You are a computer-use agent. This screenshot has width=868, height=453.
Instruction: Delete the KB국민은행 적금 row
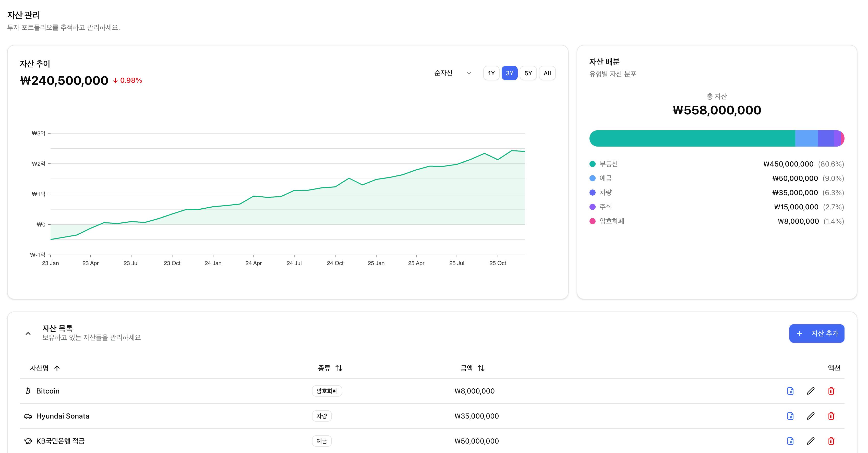pos(831,441)
